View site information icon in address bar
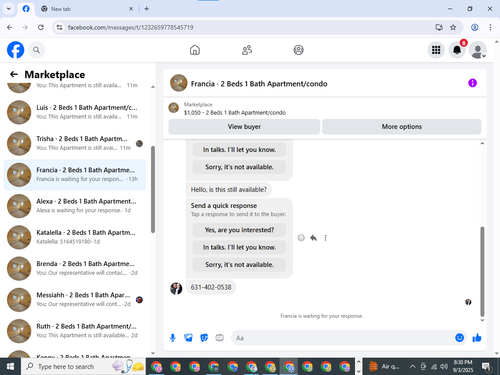The image size is (500, 375). click(x=59, y=27)
